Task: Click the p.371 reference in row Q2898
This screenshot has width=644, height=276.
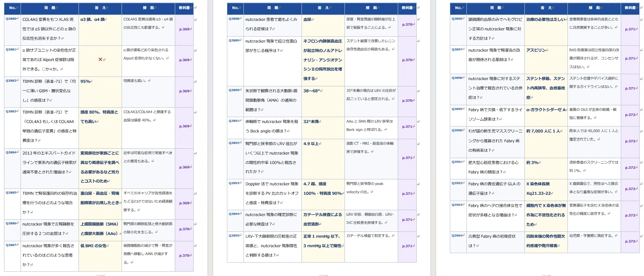Action: pos(630,88)
